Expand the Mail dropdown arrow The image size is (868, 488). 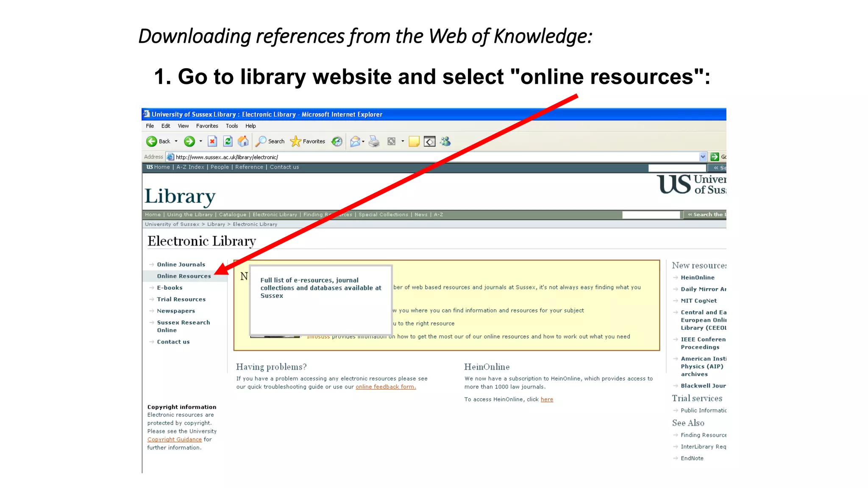click(363, 141)
